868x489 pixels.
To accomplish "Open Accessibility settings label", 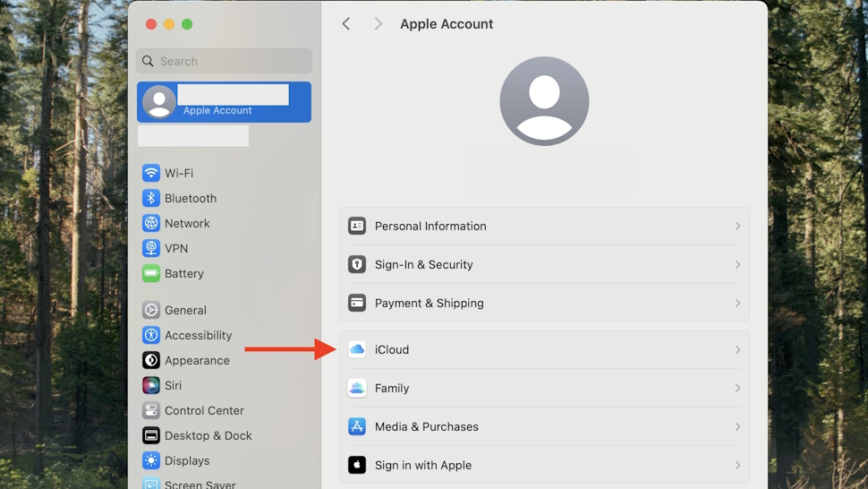I will pos(198,335).
